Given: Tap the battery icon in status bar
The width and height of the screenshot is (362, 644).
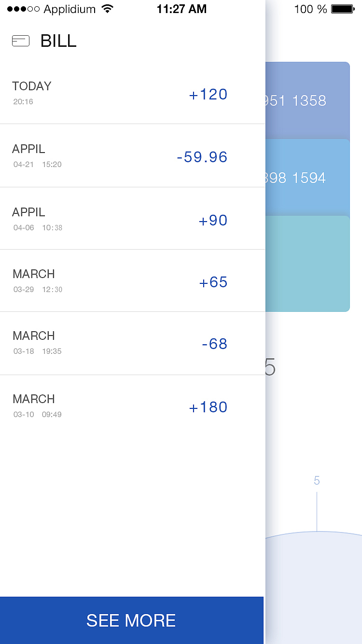Looking at the screenshot, I should click(343, 9).
